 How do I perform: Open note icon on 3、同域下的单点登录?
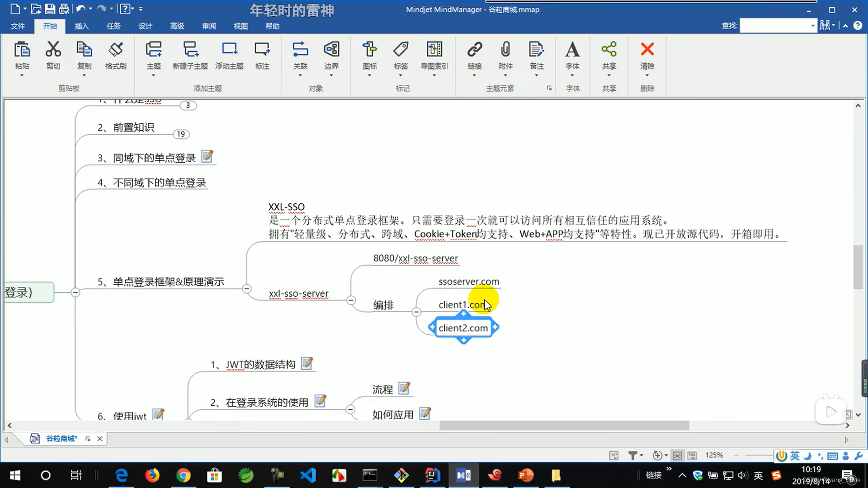click(207, 156)
